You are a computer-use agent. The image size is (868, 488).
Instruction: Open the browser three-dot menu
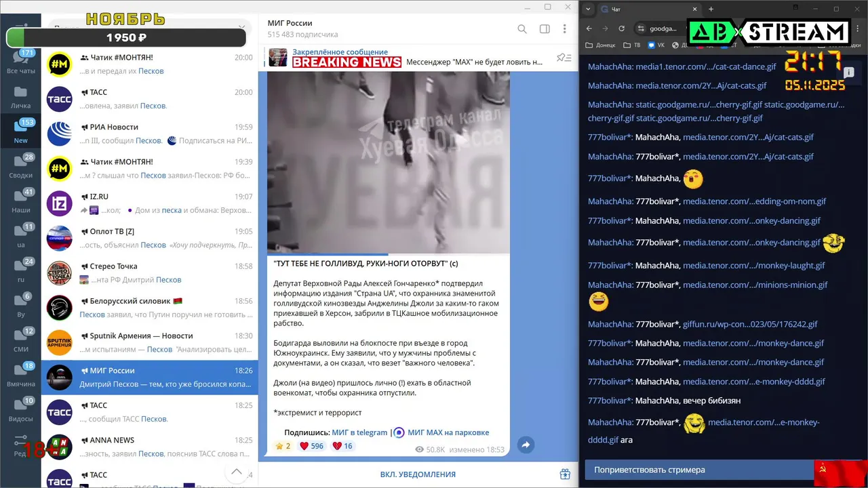[857, 28]
